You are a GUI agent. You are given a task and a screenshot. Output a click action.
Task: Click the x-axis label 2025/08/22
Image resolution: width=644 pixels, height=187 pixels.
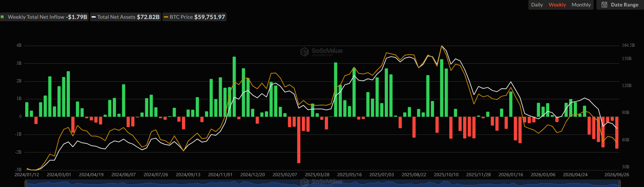pyautogui.click(x=414, y=174)
